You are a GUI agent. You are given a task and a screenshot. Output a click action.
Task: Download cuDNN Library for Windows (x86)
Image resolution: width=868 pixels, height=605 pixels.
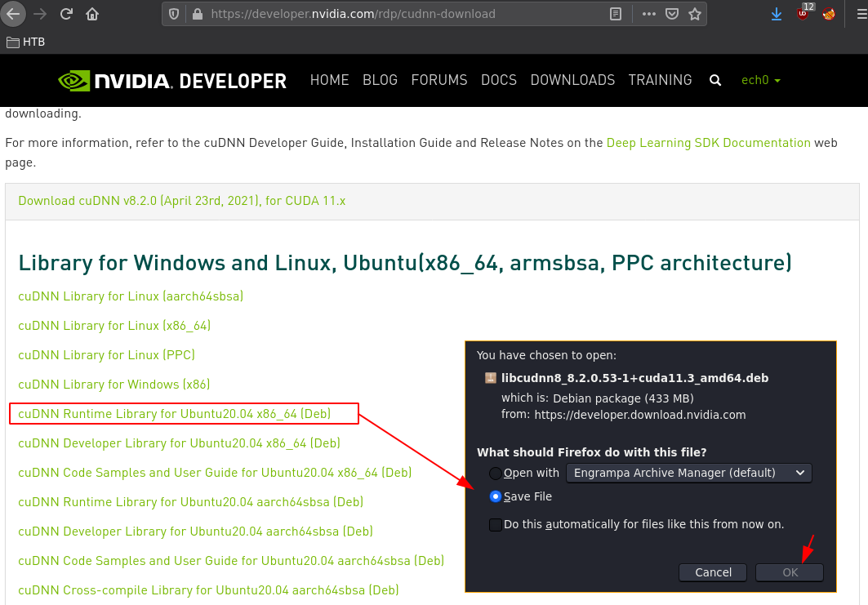114,384
